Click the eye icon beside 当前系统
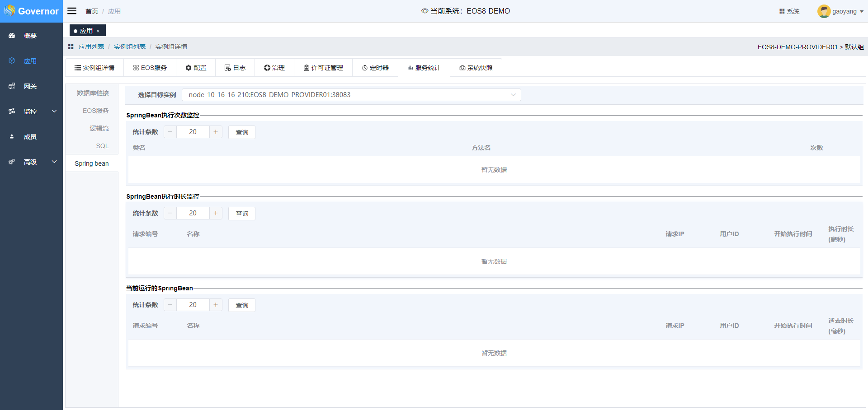 click(x=425, y=11)
